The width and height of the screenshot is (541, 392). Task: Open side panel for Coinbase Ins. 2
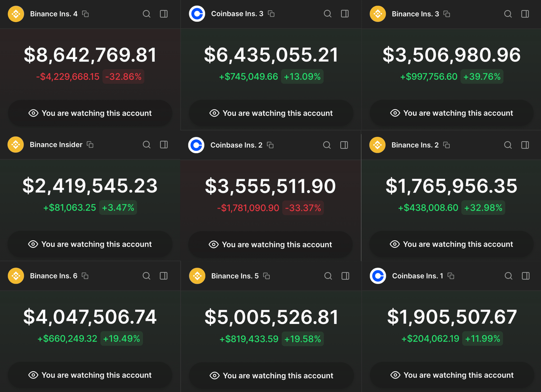pos(344,145)
